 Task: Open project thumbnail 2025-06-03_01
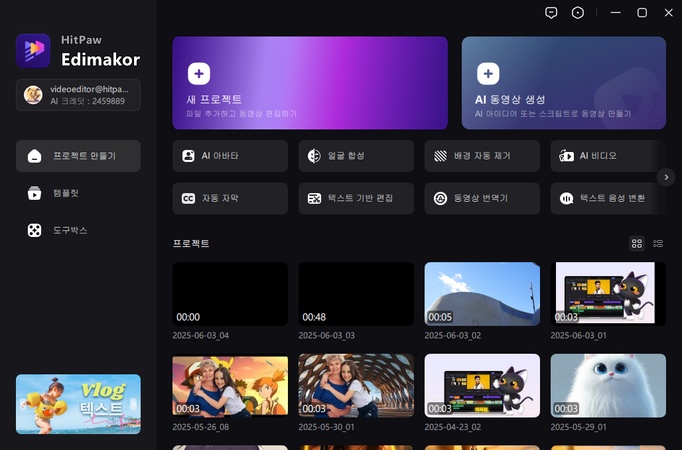(608, 293)
